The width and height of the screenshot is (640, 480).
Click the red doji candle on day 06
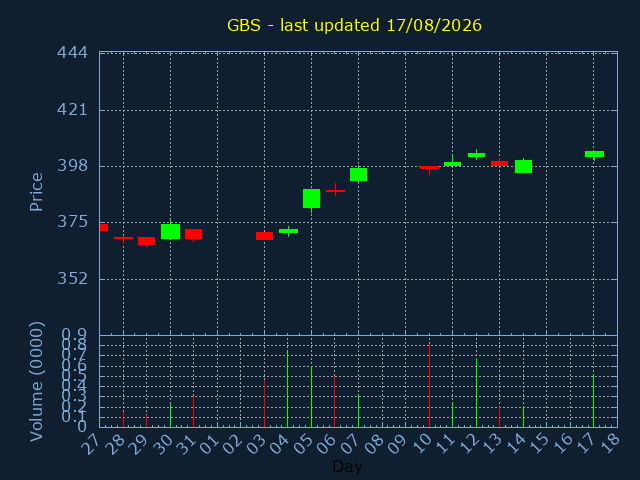pyautogui.click(x=335, y=190)
